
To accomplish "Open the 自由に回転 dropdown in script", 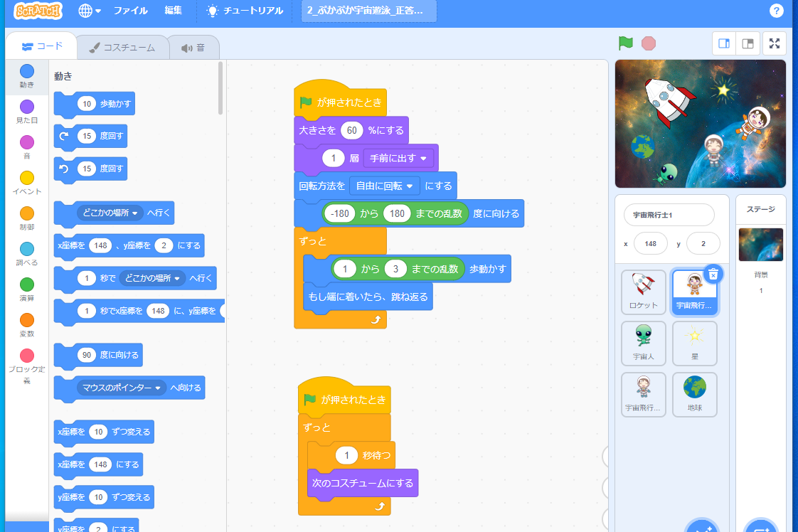I will (x=384, y=186).
